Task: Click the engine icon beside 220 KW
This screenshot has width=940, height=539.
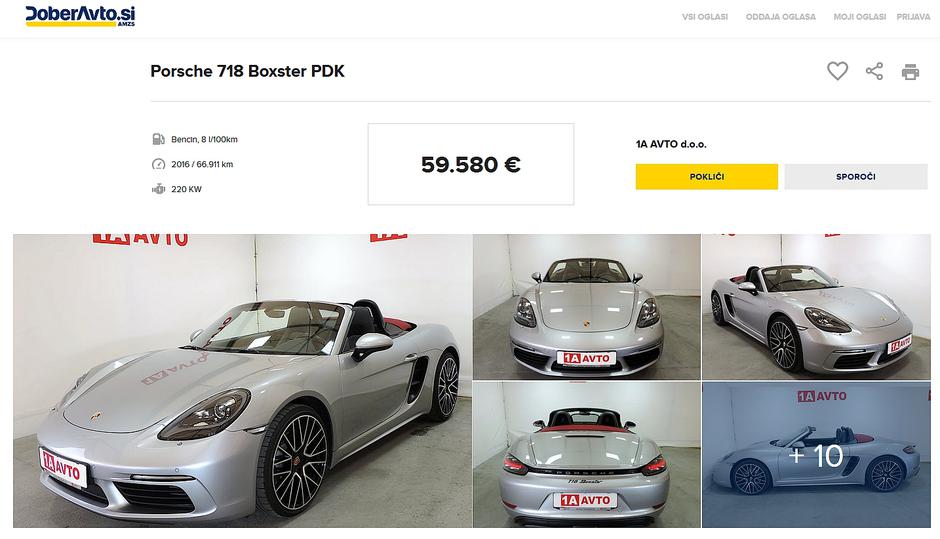Action: point(158,189)
